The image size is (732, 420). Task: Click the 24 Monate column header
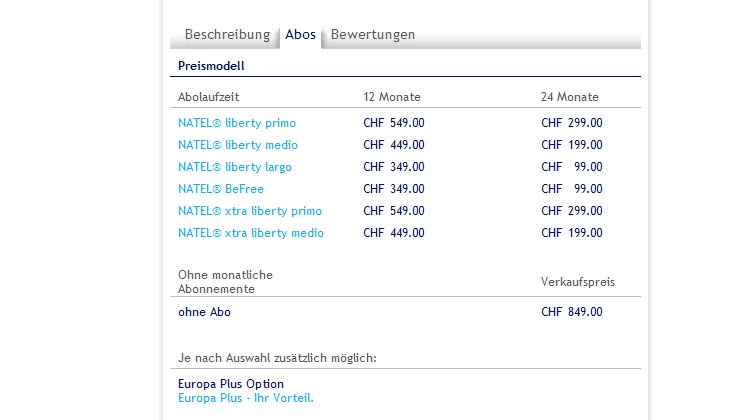(x=570, y=97)
